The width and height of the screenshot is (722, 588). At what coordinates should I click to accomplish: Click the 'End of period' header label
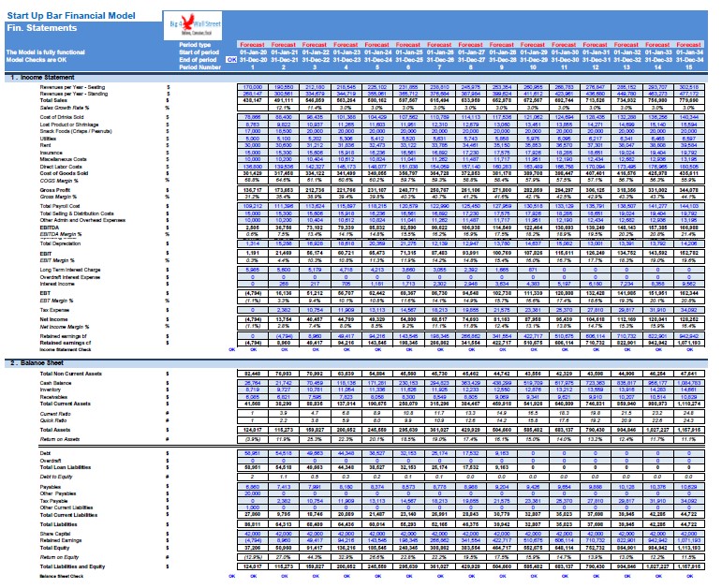198,60
